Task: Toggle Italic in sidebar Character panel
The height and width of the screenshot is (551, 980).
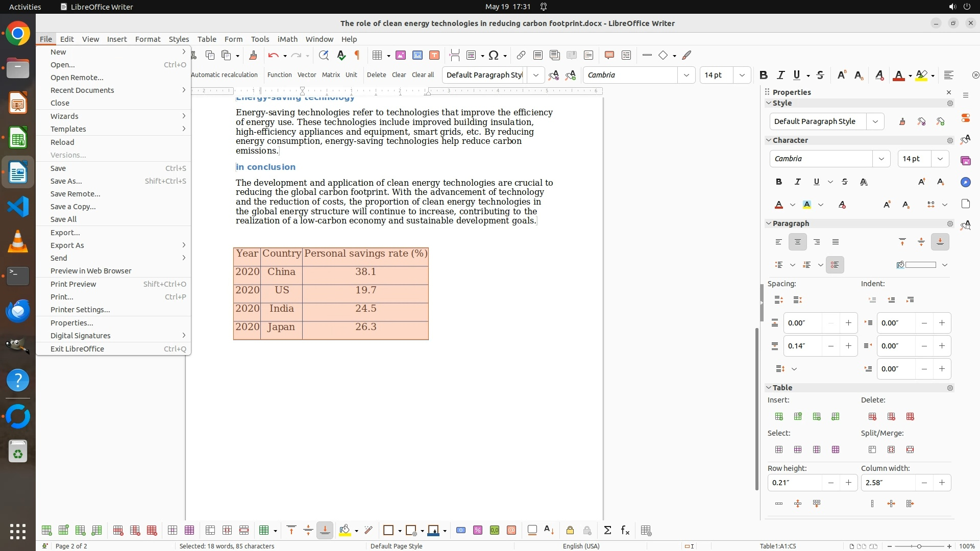Action: pyautogui.click(x=797, y=182)
